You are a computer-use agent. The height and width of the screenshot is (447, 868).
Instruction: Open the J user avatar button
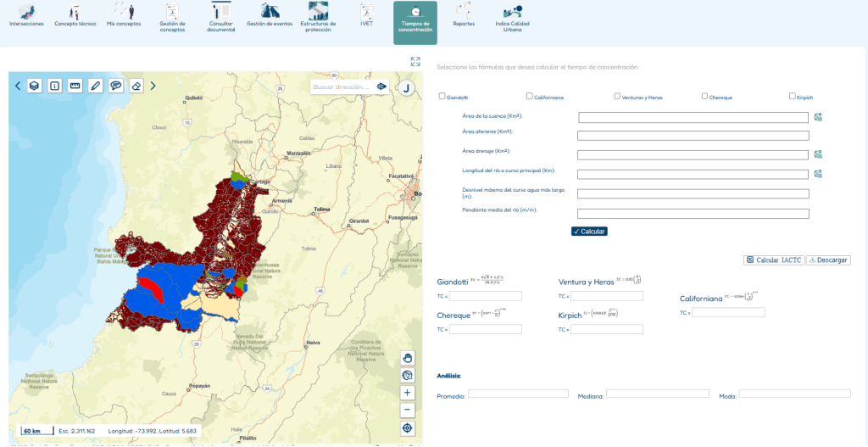pos(407,88)
